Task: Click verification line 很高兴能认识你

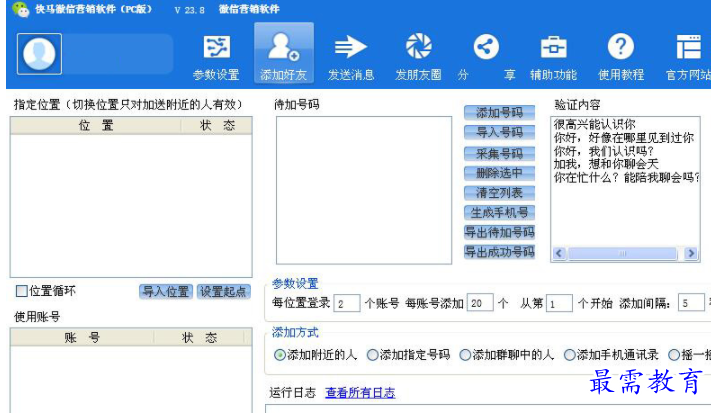Action: 594,124
